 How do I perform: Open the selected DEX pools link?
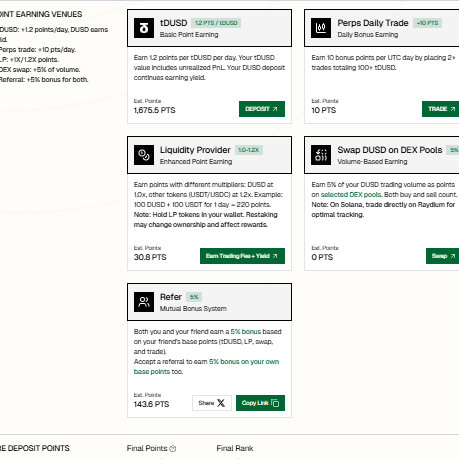coord(351,195)
